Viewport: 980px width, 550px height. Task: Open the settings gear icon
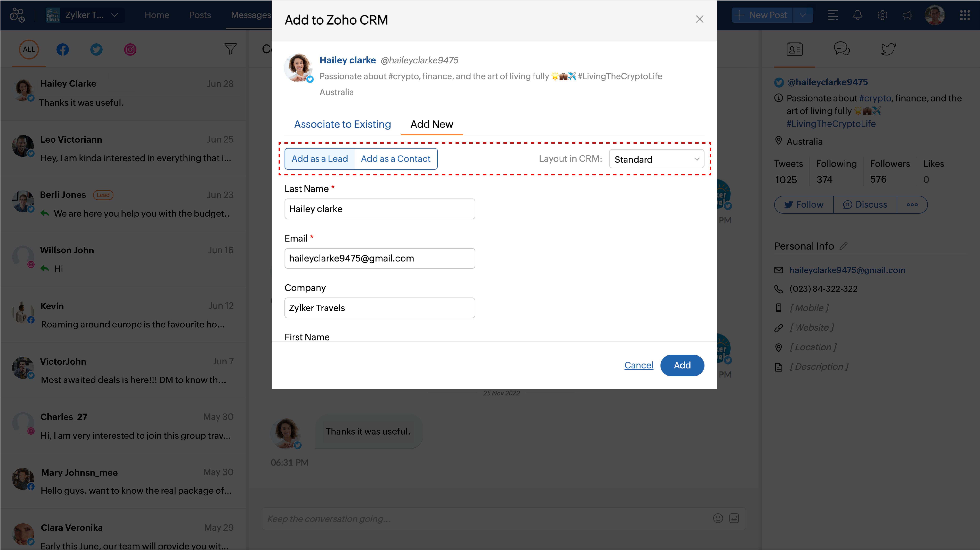[882, 15]
